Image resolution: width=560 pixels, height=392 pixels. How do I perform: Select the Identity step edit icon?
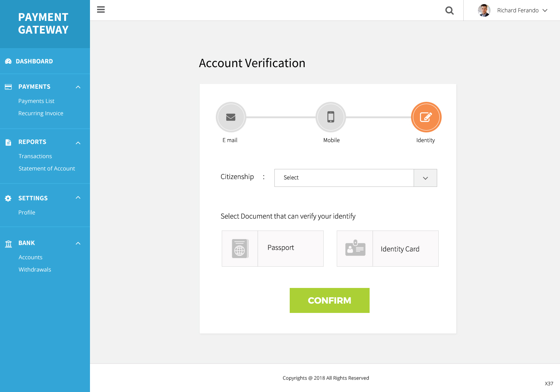pyautogui.click(x=426, y=117)
